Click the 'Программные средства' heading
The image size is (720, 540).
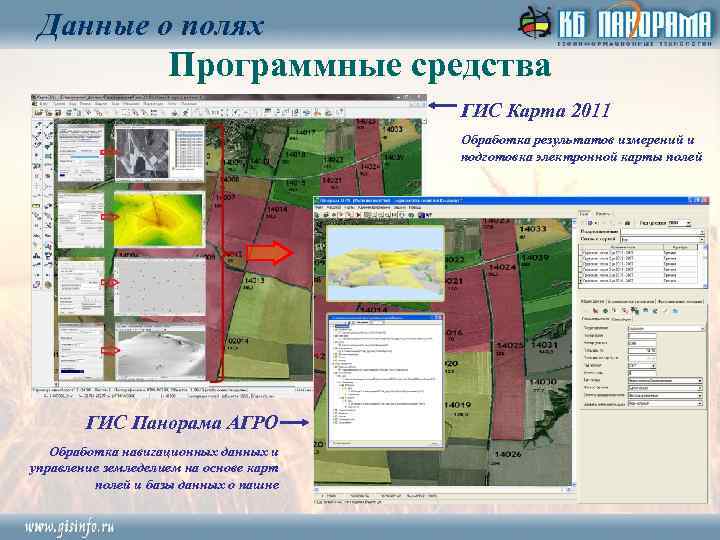pos(360,67)
